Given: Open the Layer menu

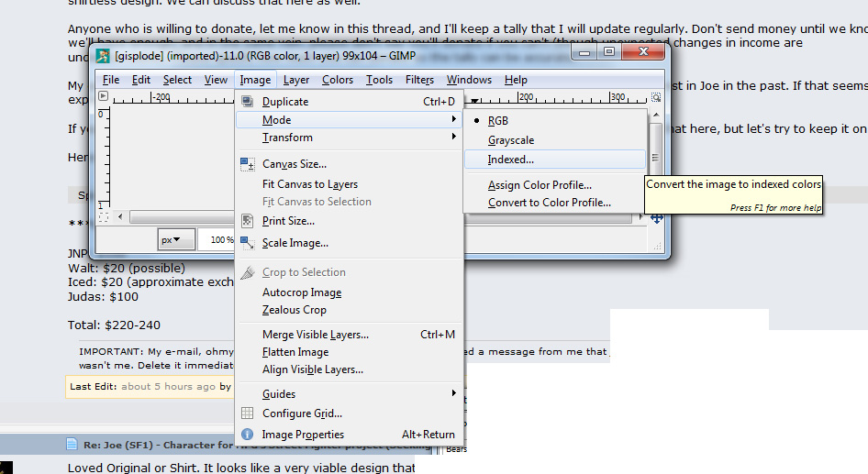Looking at the screenshot, I should click(296, 80).
